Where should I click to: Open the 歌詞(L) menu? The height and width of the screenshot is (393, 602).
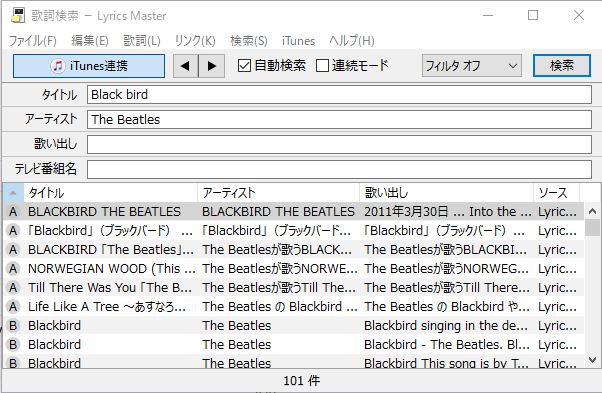tap(142, 41)
